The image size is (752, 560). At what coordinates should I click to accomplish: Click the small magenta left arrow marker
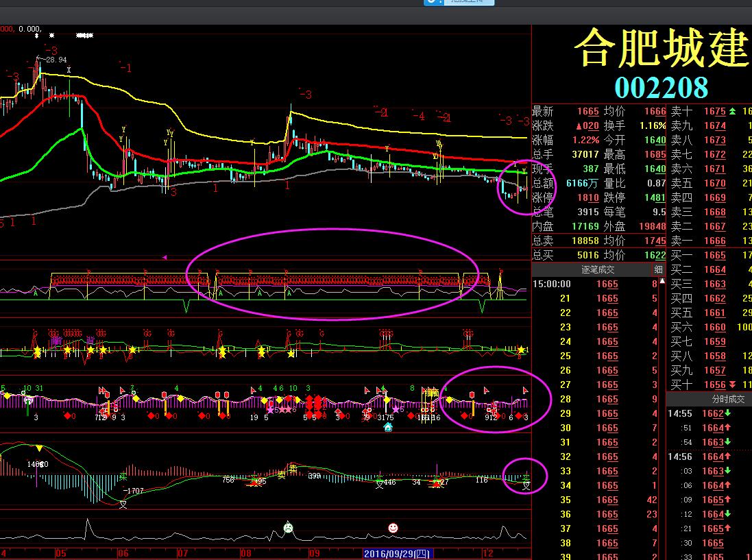(165, 258)
